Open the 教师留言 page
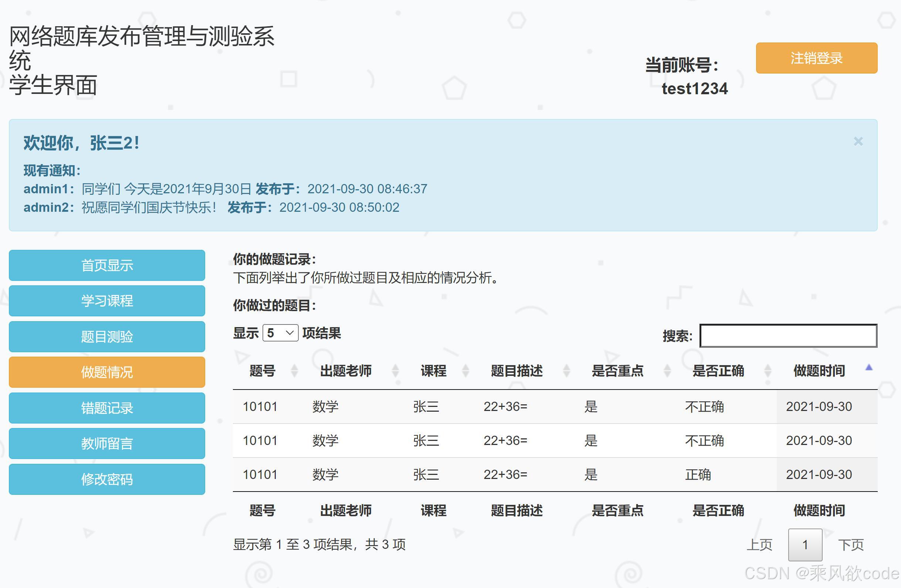 [107, 443]
